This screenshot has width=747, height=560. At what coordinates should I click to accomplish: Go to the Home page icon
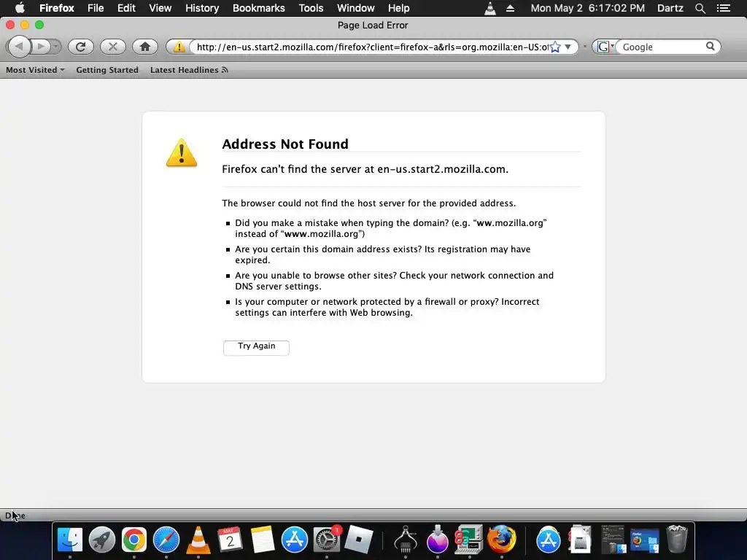coord(145,47)
